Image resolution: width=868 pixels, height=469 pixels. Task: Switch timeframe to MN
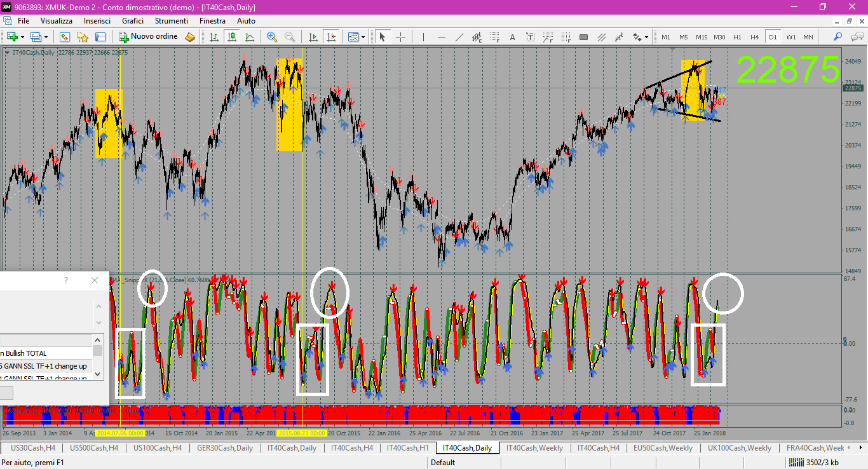(808, 37)
